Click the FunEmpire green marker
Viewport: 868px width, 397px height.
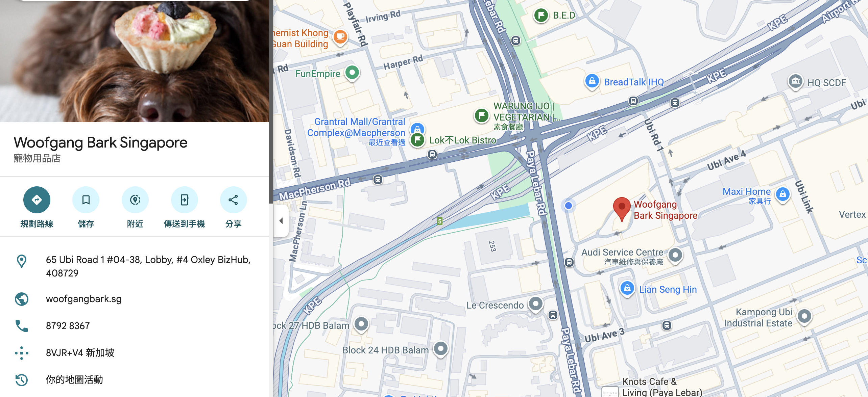352,73
